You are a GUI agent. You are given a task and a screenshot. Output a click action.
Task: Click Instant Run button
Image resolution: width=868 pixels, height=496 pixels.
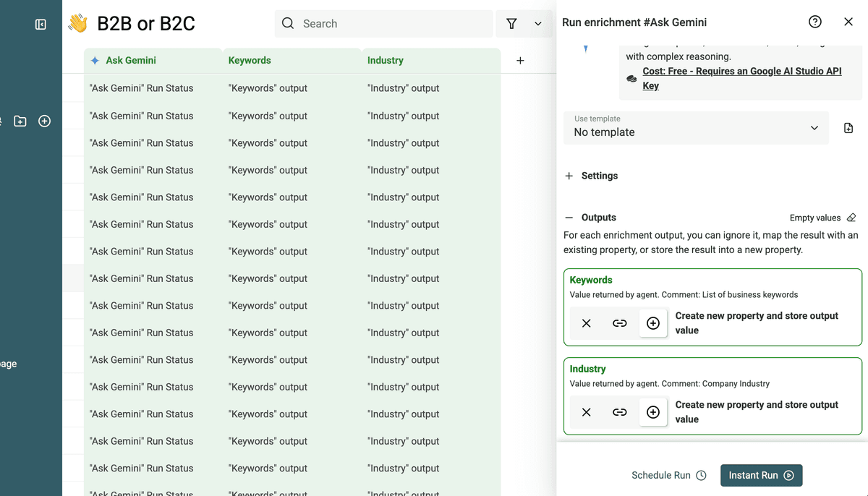tap(762, 475)
